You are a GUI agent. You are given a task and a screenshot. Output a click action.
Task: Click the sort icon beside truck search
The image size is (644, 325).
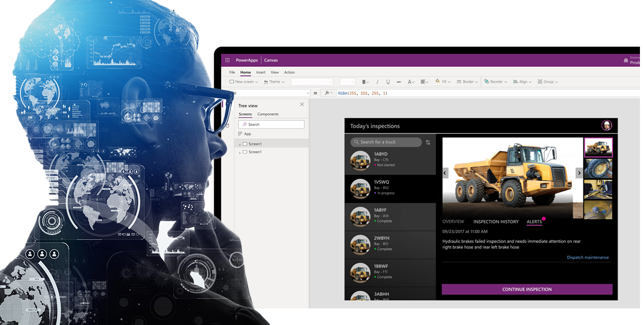point(428,142)
